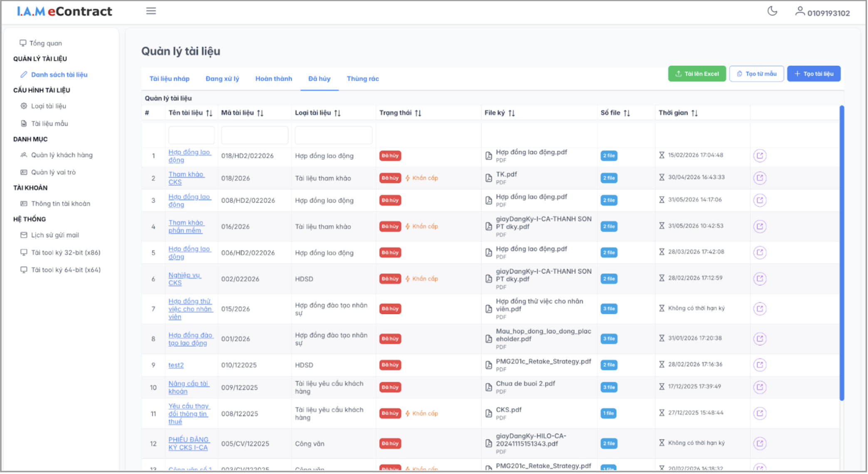Open user account icon 0109193102

[x=799, y=12]
